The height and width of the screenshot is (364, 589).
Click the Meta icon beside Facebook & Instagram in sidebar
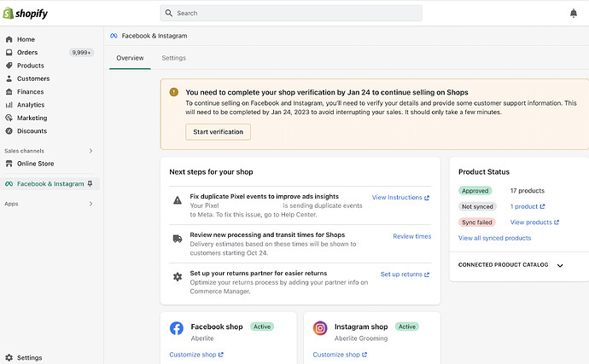[9, 184]
